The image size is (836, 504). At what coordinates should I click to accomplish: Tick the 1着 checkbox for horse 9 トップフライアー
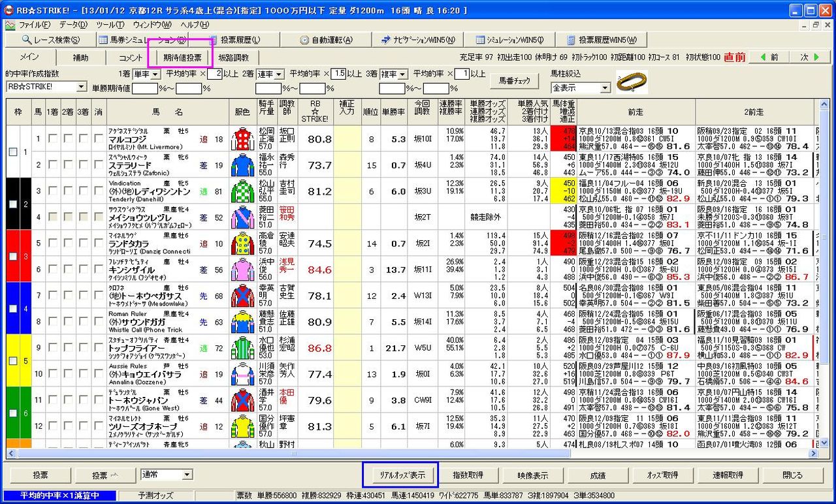(52, 347)
